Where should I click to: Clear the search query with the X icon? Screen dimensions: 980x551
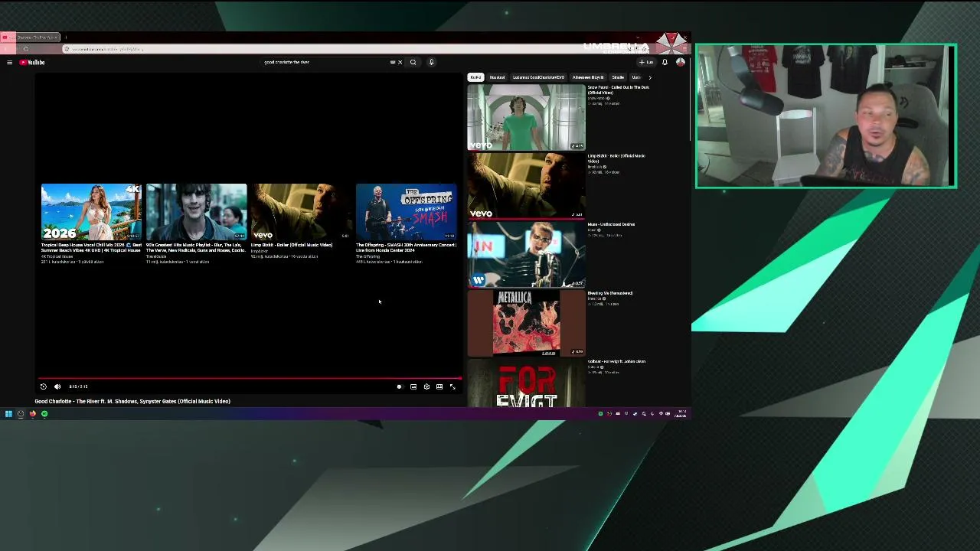[x=400, y=62]
